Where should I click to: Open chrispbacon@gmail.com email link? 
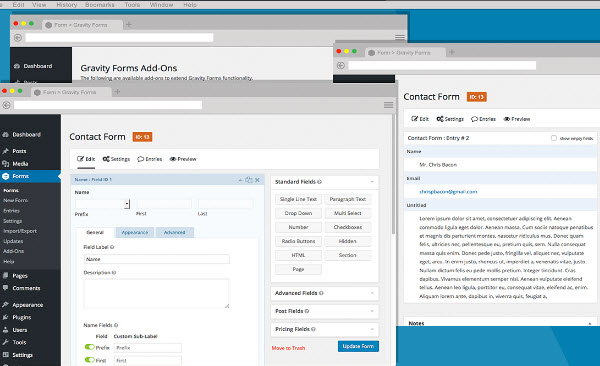pos(448,192)
